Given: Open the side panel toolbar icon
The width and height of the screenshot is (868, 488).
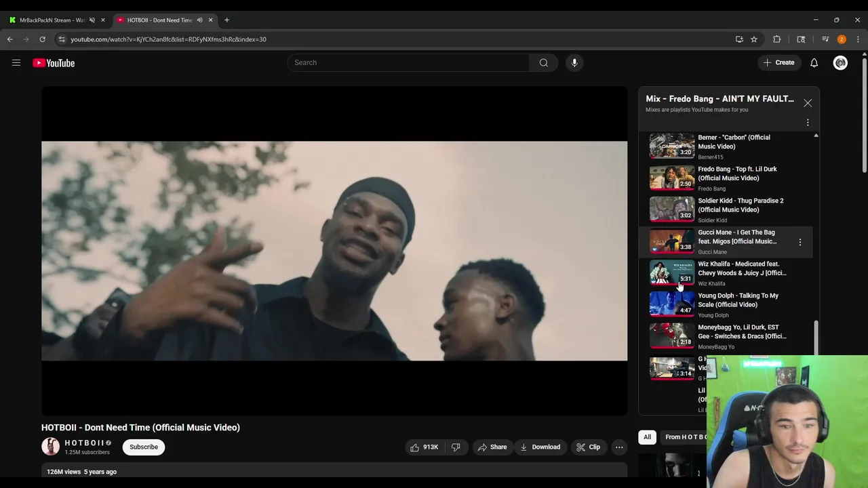Looking at the screenshot, I should (x=801, y=39).
